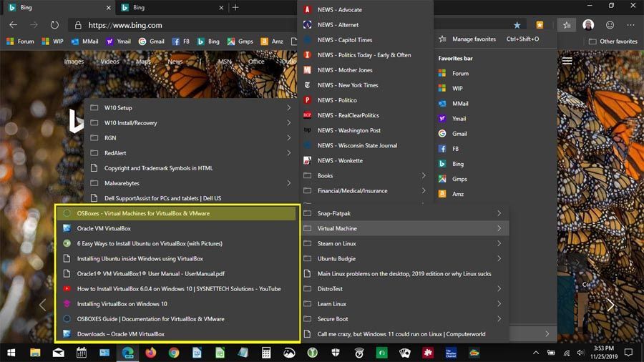Click the Refresh page icon
The image size is (644, 362).
pos(54,25)
